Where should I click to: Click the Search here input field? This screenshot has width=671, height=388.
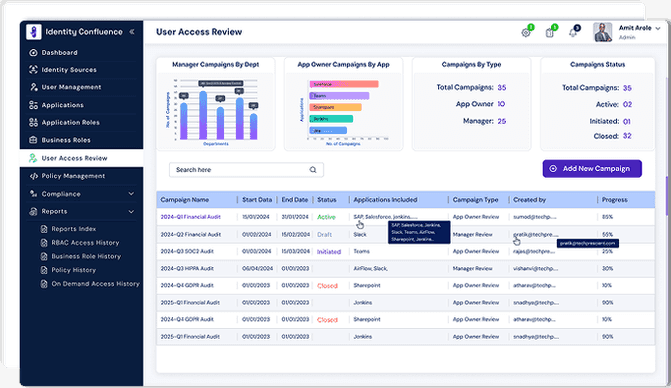(246, 170)
